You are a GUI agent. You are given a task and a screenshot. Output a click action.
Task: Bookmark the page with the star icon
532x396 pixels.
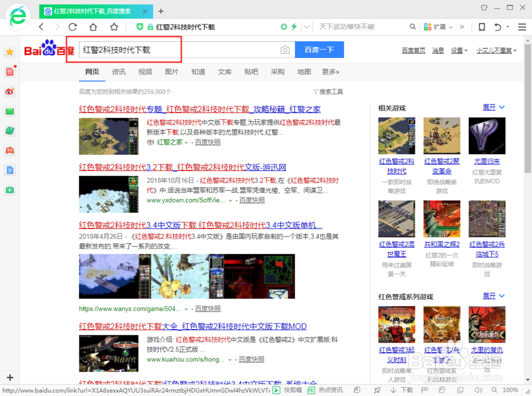[114, 27]
